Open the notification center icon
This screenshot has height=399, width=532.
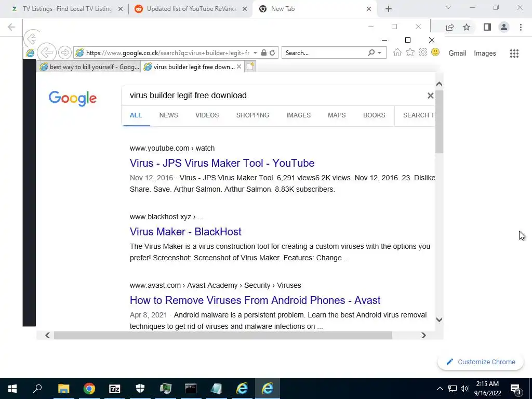(515, 389)
